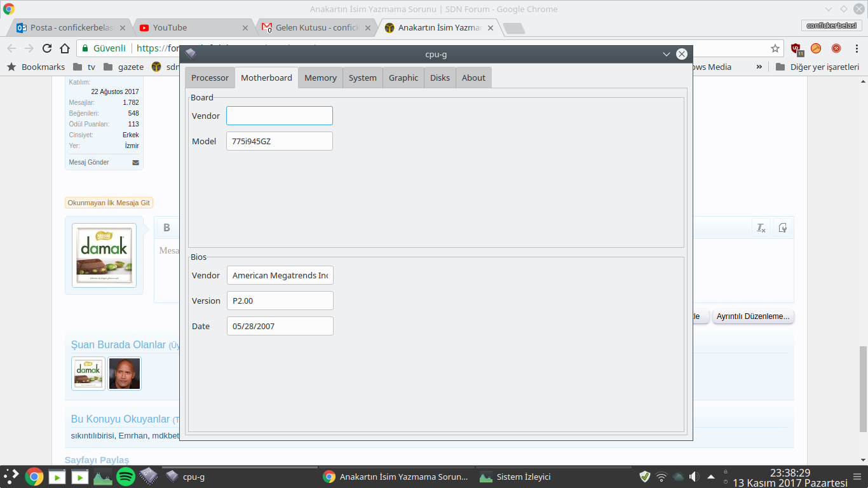Viewport: 868px width, 488px height.
Task: Click the Bios Date field
Action: click(x=280, y=326)
